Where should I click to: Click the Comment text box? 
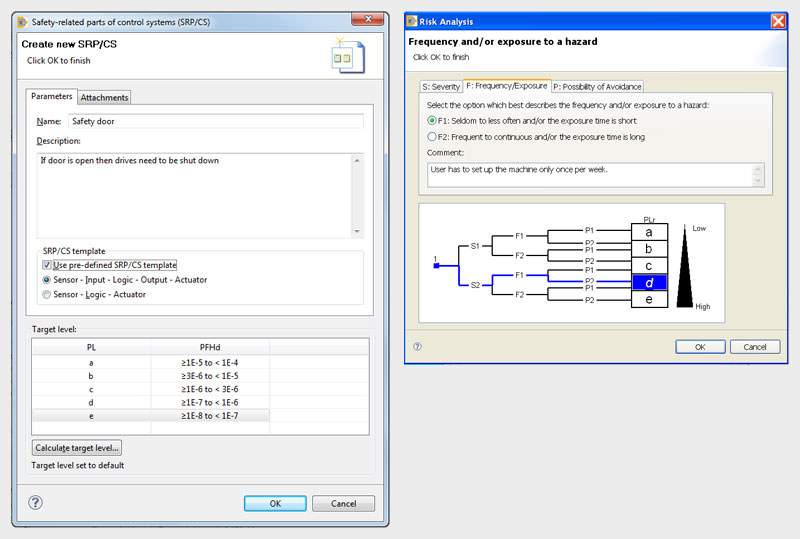pos(590,175)
